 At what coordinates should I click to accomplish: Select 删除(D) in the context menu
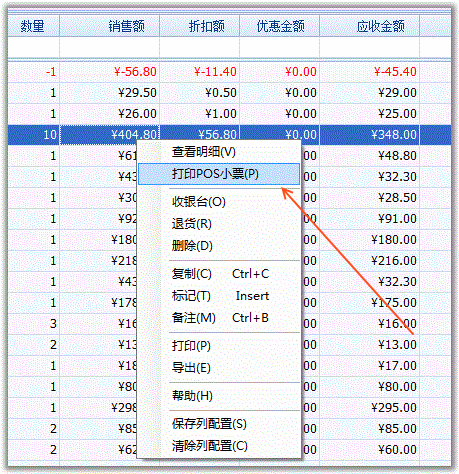point(219,246)
